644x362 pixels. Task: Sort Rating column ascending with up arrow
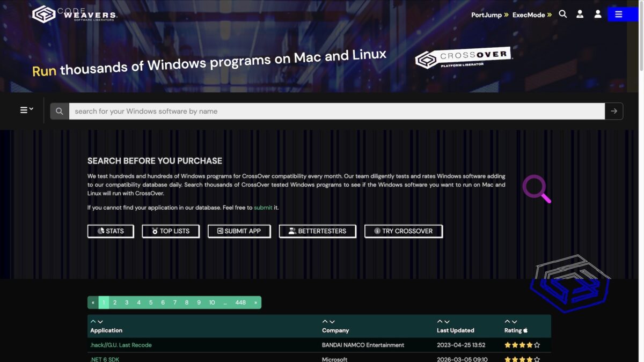[x=508, y=322]
